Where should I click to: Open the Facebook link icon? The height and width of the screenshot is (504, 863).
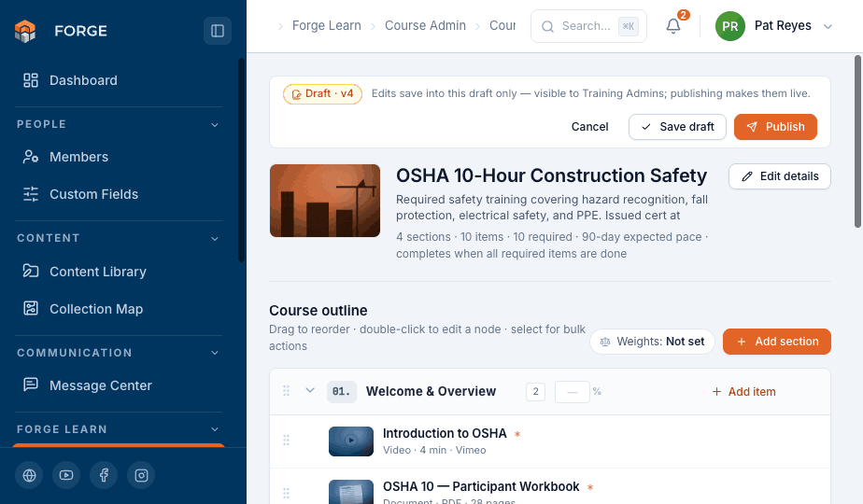tap(104, 475)
